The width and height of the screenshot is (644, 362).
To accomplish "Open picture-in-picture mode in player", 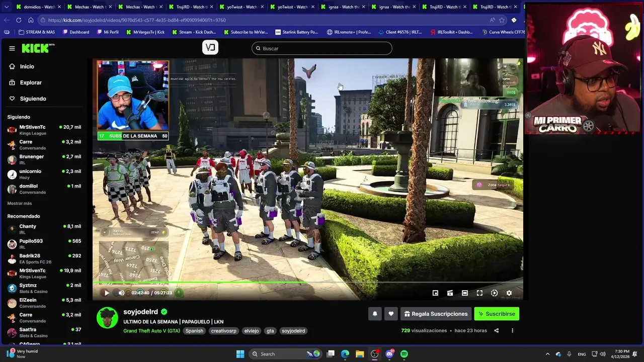I will tap(435, 293).
